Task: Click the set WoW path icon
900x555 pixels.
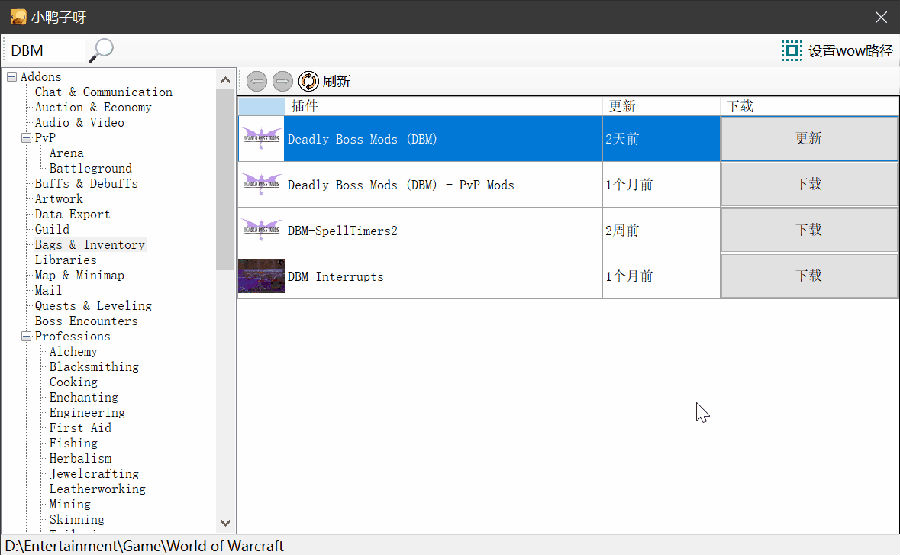Action: [792, 51]
